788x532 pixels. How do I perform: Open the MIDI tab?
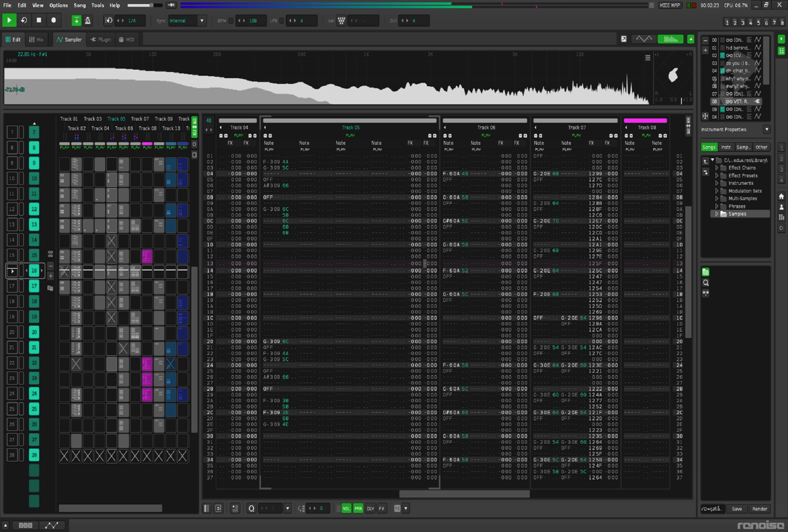127,40
